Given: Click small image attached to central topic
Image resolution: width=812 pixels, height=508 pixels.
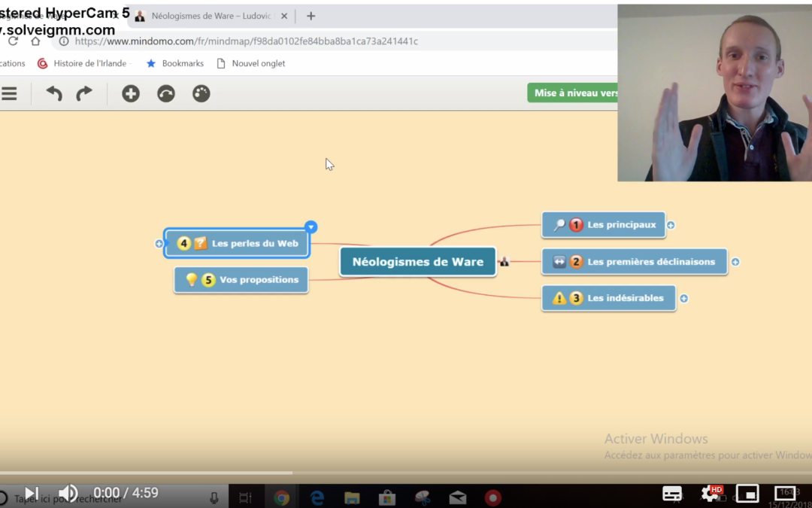Looking at the screenshot, I should click(504, 261).
